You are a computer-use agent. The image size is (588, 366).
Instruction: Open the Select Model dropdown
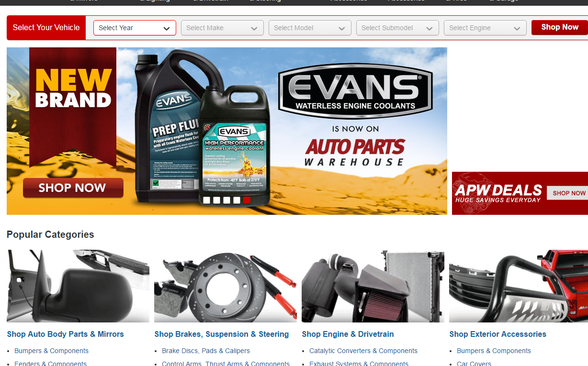310,28
